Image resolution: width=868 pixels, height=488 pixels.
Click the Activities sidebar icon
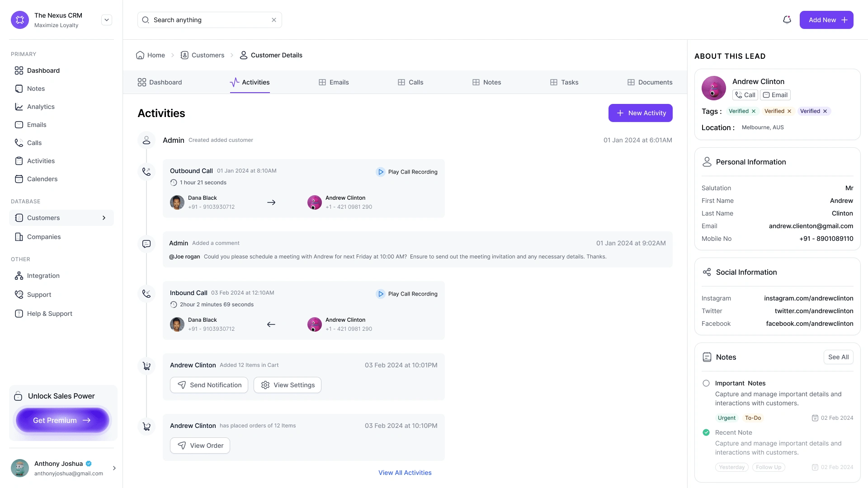[18, 161]
